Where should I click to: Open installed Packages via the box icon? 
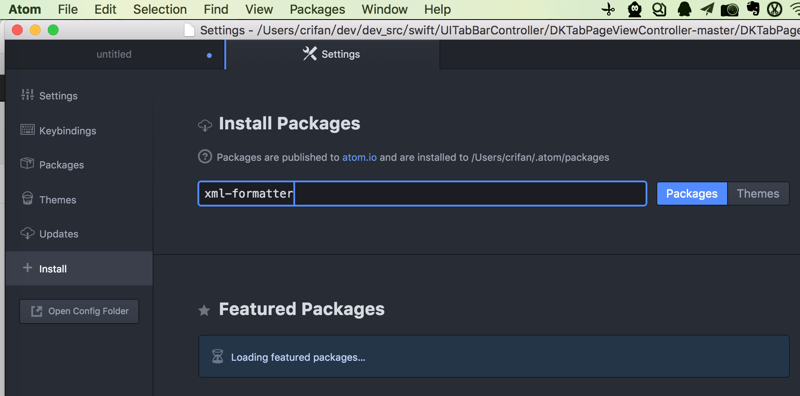click(x=27, y=164)
